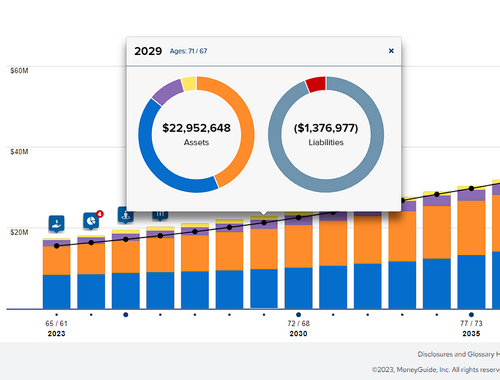500x380 pixels.
Task: Select the yellow segment of the Assets donut
Action: (x=189, y=84)
